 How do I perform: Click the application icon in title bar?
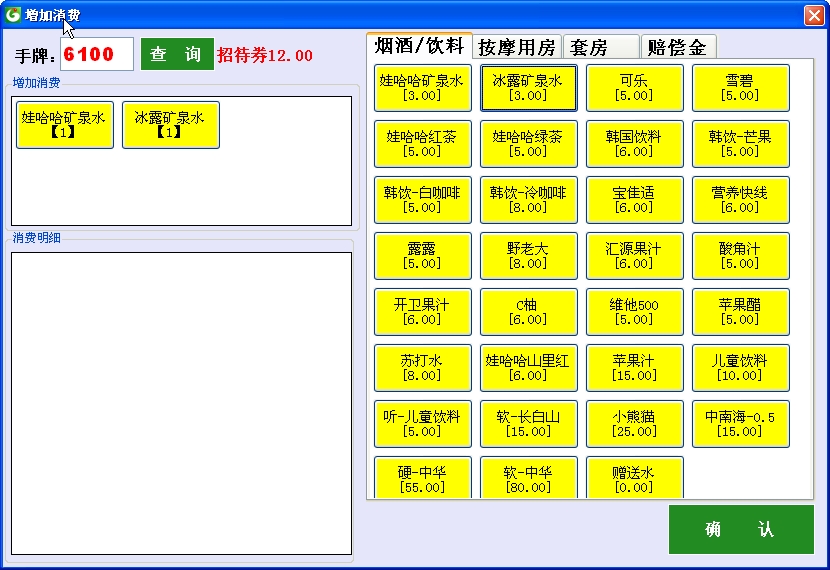(13, 15)
